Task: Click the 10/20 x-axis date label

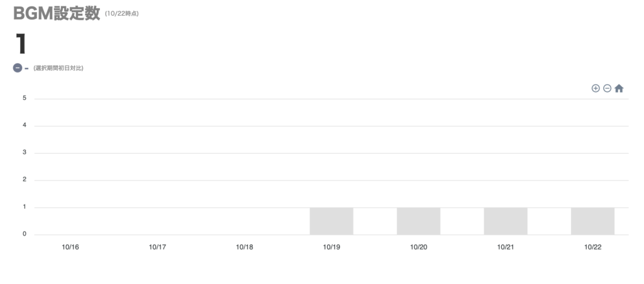Action: [418, 247]
